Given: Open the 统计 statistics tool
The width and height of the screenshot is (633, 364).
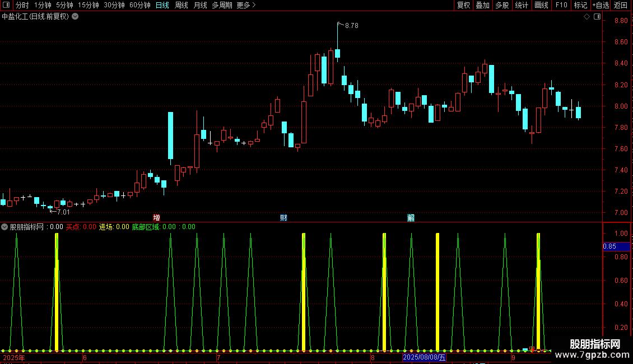Looking at the screenshot, I should coord(521,5).
